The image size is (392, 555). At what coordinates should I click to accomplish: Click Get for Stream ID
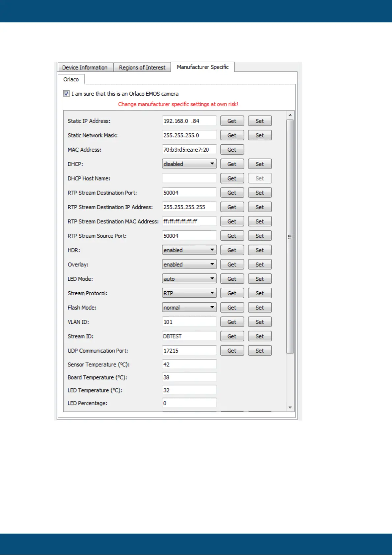[x=232, y=336]
